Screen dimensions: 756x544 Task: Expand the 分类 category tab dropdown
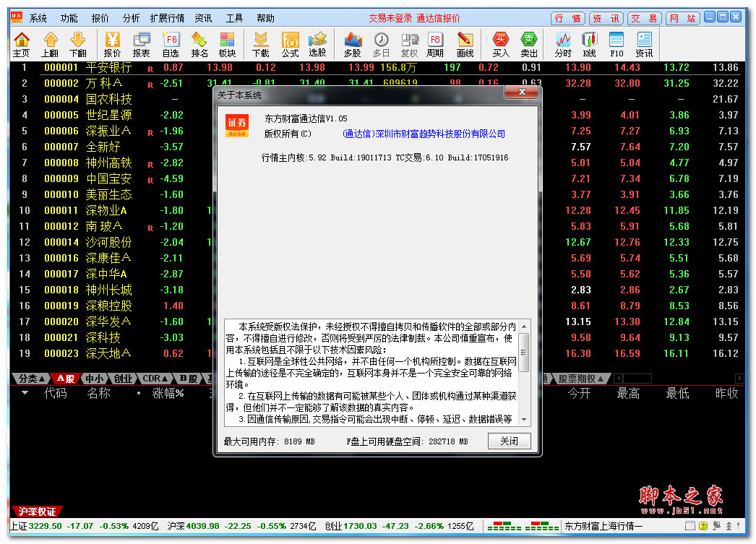31,379
